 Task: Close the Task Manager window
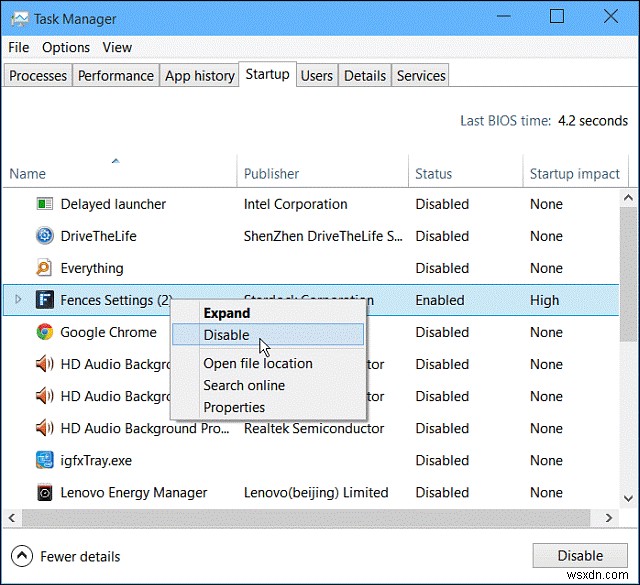(611, 17)
